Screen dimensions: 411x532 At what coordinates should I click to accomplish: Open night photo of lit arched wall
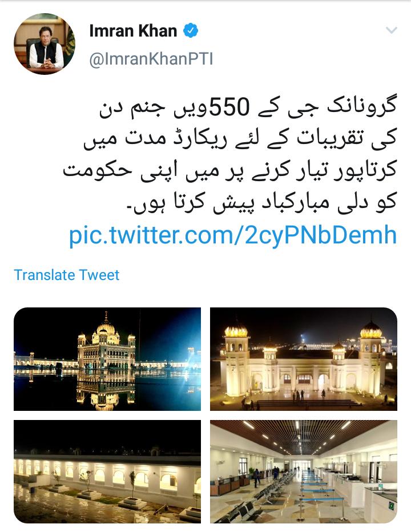107,471
